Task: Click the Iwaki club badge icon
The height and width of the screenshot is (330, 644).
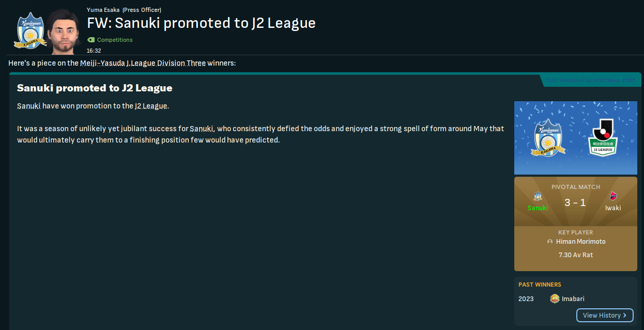Action: [613, 197]
